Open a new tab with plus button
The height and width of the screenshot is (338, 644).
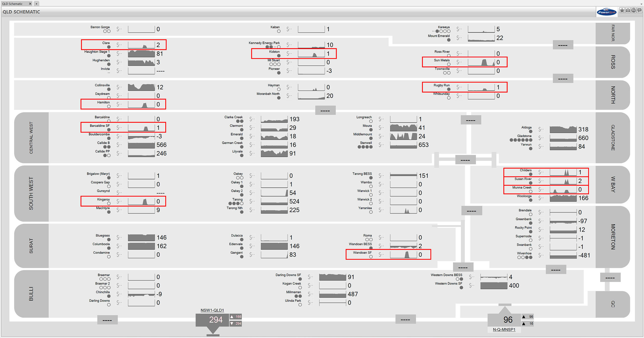pyautogui.click(x=36, y=4)
